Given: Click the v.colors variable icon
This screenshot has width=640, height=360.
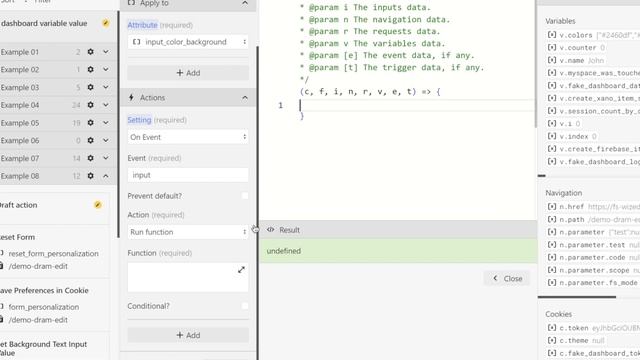Looking at the screenshot, I should coord(551,35).
